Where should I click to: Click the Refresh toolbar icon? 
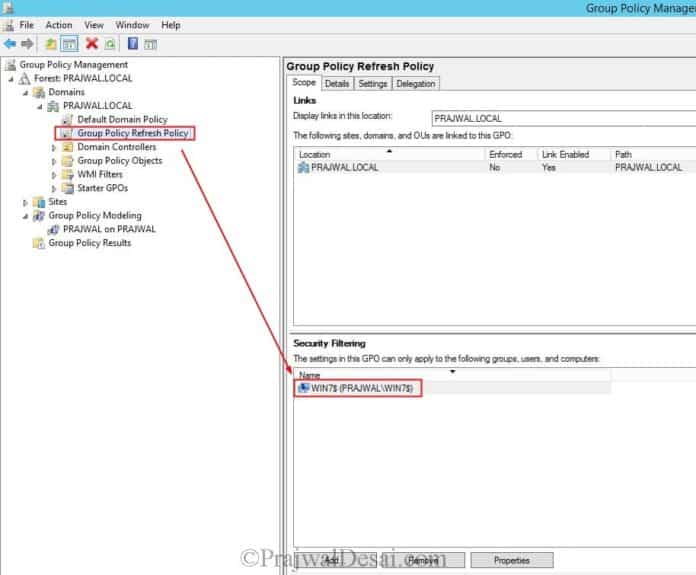coord(110,44)
